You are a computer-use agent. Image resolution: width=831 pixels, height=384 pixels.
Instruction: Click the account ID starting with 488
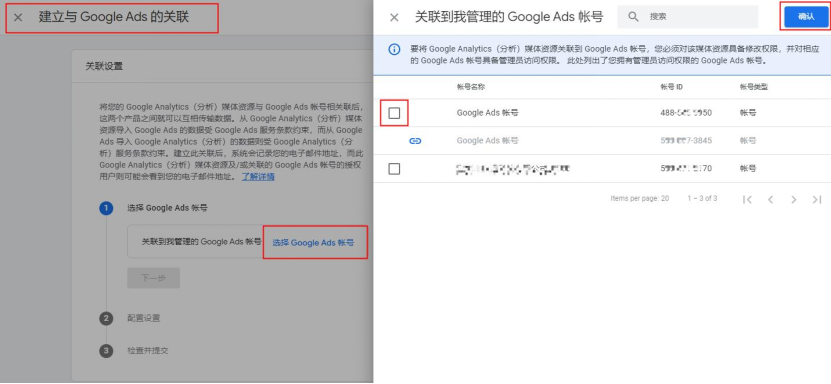[686, 113]
